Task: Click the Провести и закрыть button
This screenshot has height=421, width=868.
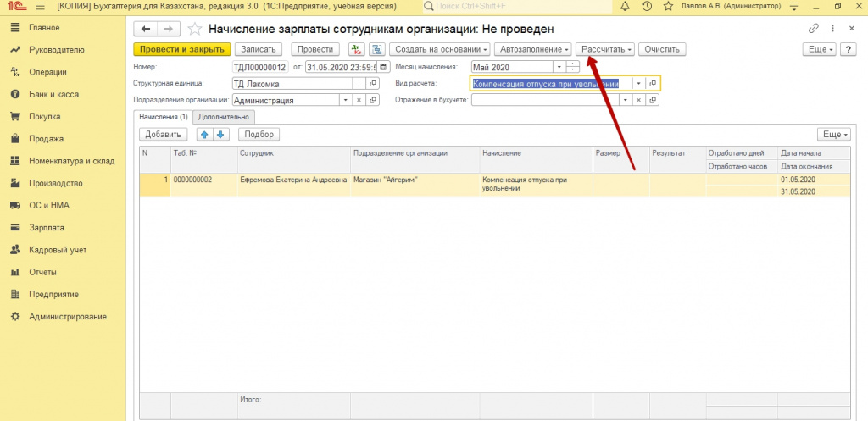Action: pos(181,49)
